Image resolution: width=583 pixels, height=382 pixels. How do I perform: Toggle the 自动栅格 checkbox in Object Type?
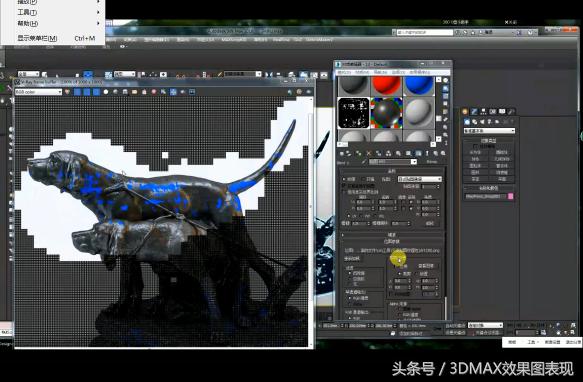(x=476, y=147)
